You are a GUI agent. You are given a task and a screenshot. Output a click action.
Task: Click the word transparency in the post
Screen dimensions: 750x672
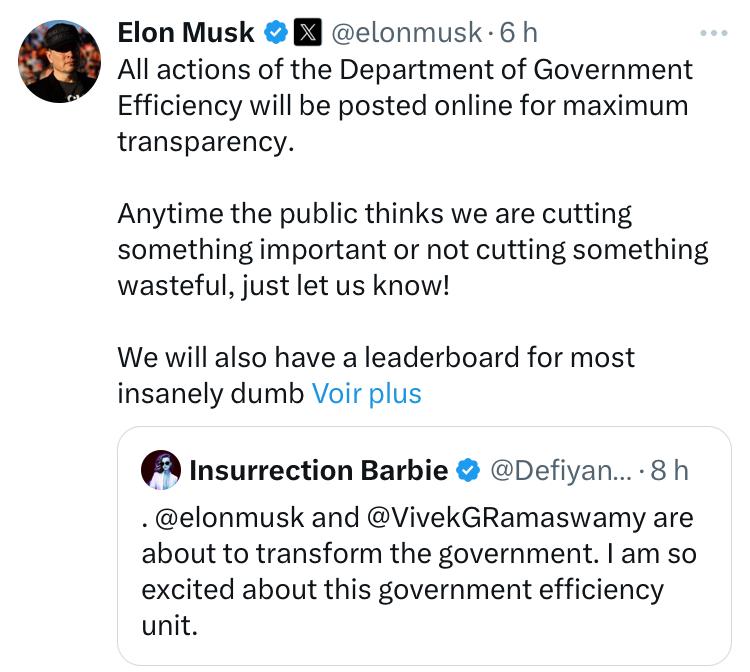point(206,141)
